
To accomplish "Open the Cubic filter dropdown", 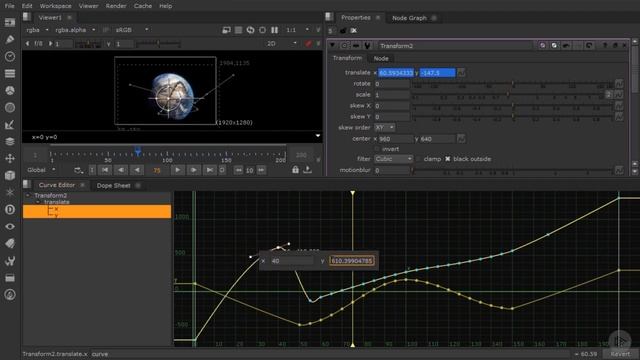I will [393, 159].
